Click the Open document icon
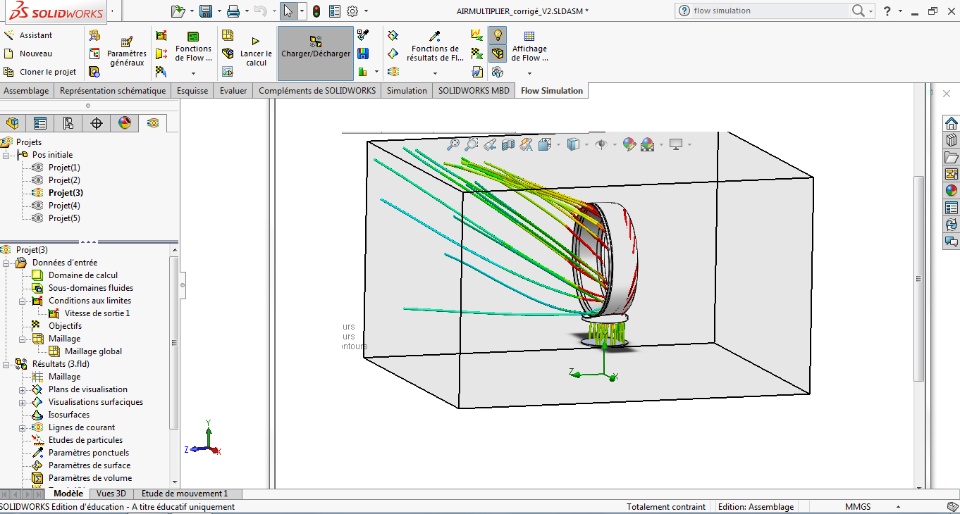 click(x=178, y=11)
